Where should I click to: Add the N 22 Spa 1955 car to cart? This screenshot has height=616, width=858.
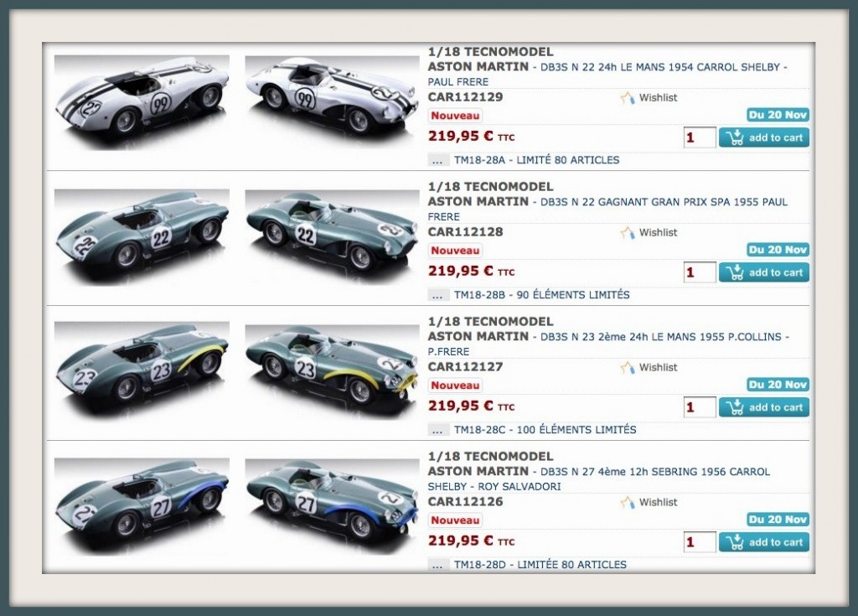(x=764, y=272)
